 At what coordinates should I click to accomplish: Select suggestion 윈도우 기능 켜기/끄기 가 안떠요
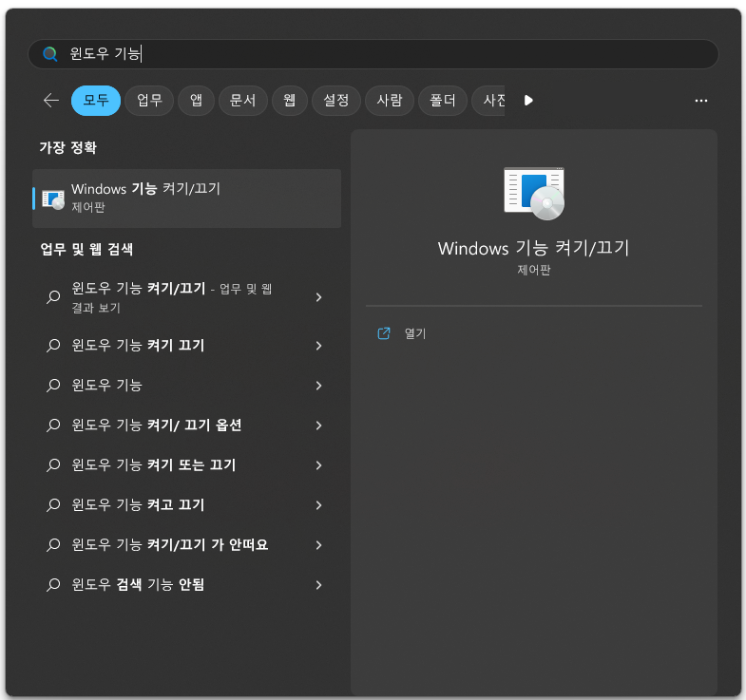pyautogui.click(x=170, y=545)
